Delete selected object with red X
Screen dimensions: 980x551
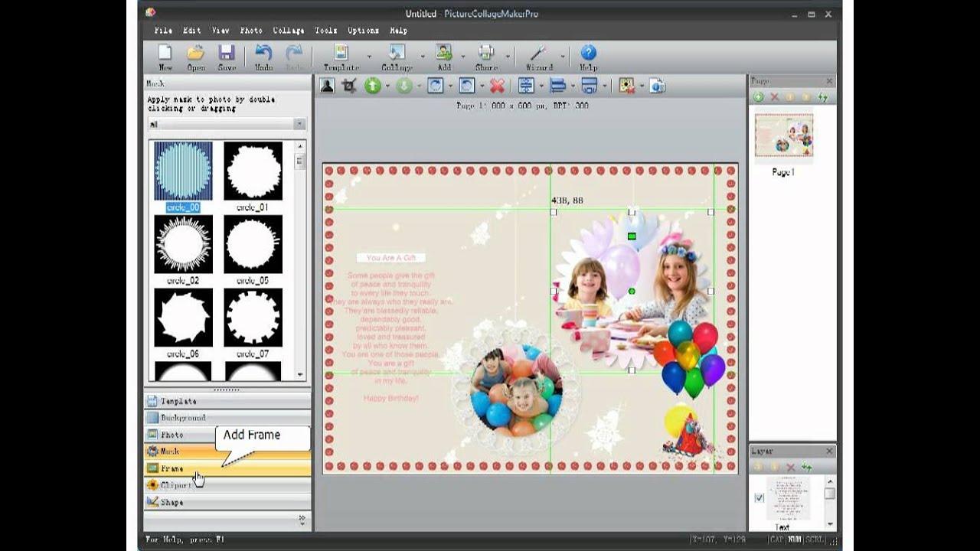498,86
